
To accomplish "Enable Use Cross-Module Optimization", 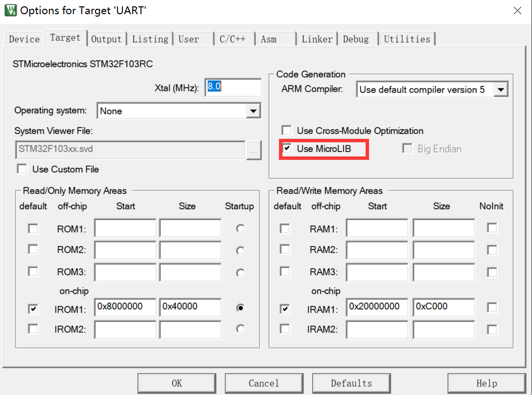I will pos(287,131).
